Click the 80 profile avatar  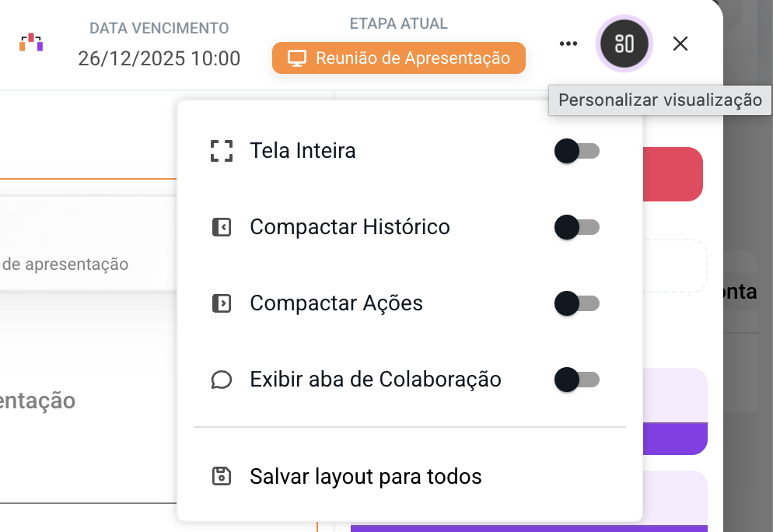click(x=624, y=44)
